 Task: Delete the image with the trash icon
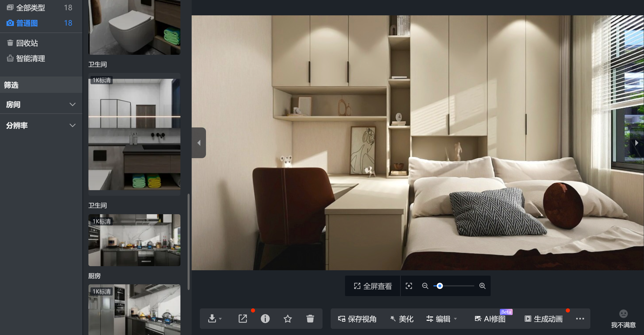(x=310, y=319)
